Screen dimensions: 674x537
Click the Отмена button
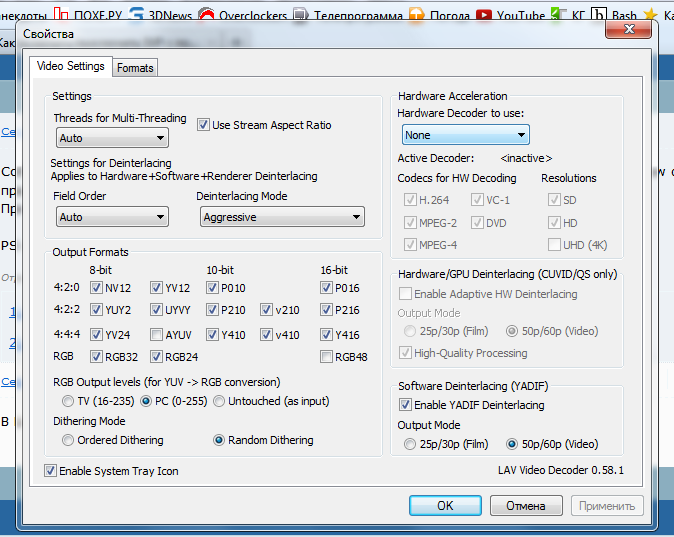525,506
